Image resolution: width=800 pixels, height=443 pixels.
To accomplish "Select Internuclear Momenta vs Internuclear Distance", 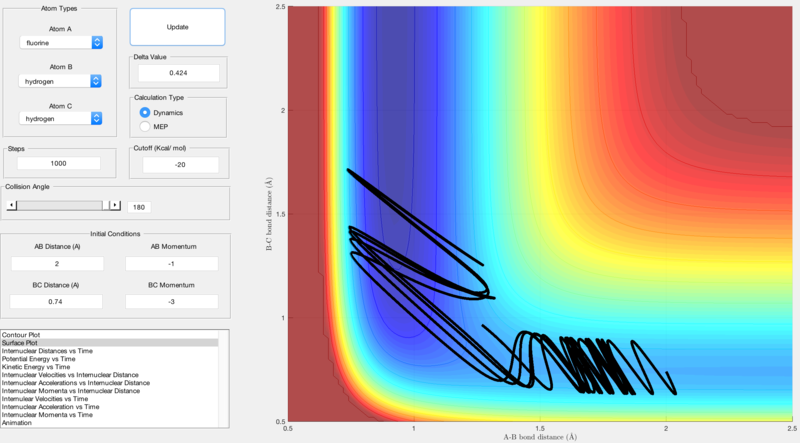I will (110, 391).
